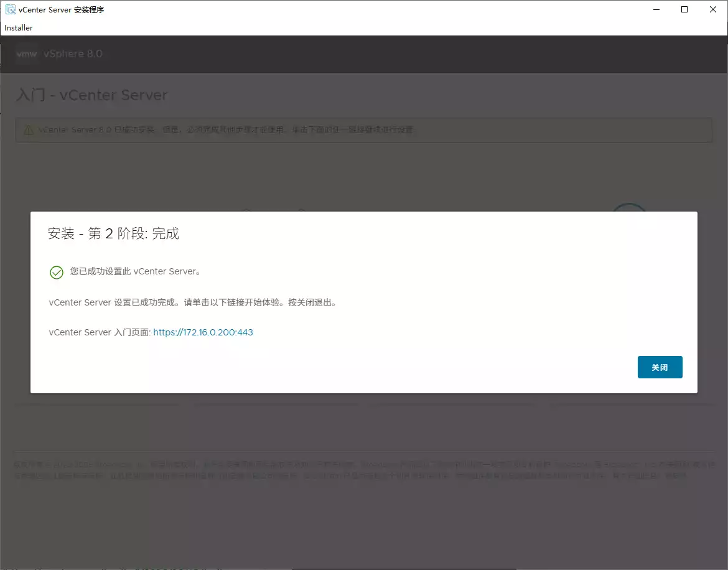Close the installer window
This screenshot has height=570, width=728.
tap(713, 9)
